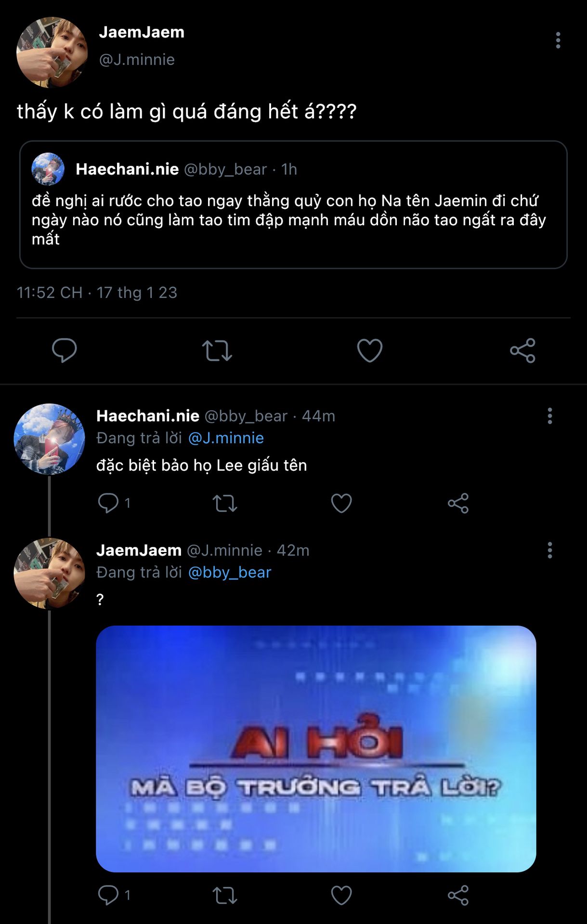
Task: Share the main JaemJaem tweet
Action: (x=522, y=350)
